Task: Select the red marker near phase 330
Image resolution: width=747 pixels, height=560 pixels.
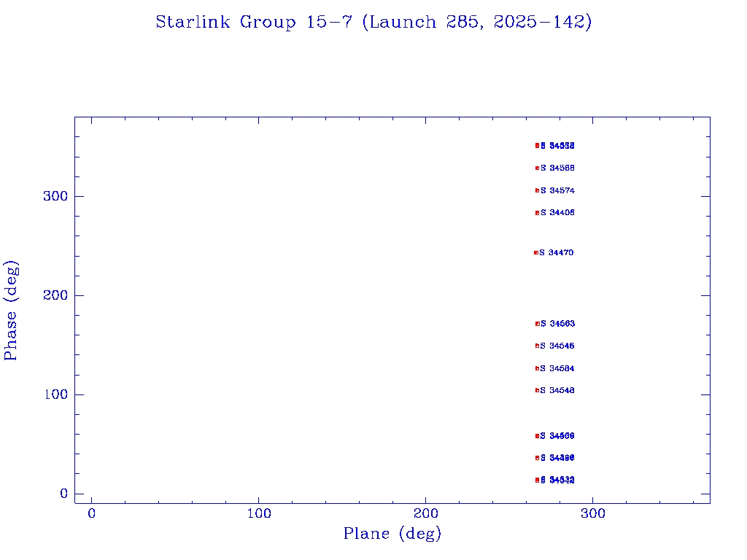Action: [537, 168]
